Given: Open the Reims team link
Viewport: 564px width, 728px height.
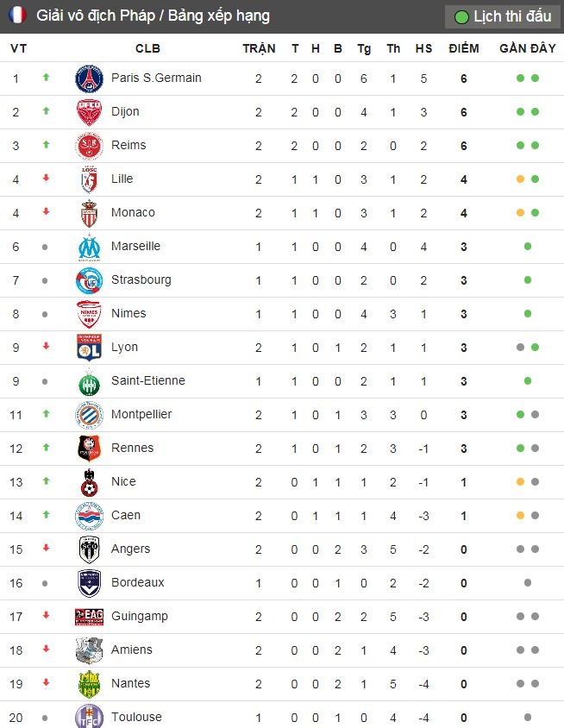Looking at the screenshot, I should pyautogui.click(x=128, y=145).
